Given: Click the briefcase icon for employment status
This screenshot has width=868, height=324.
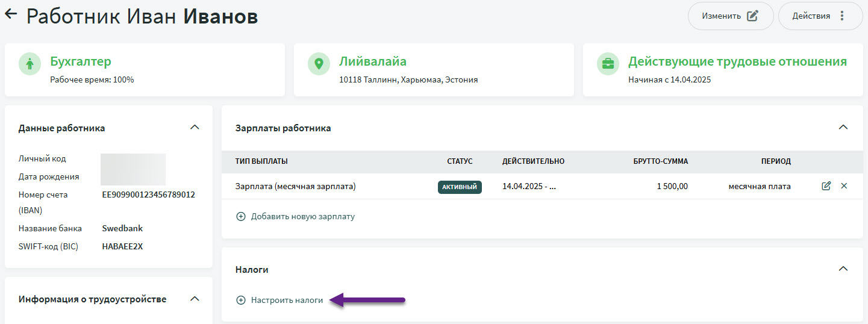Looking at the screenshot, I should [x=608, y=64].
